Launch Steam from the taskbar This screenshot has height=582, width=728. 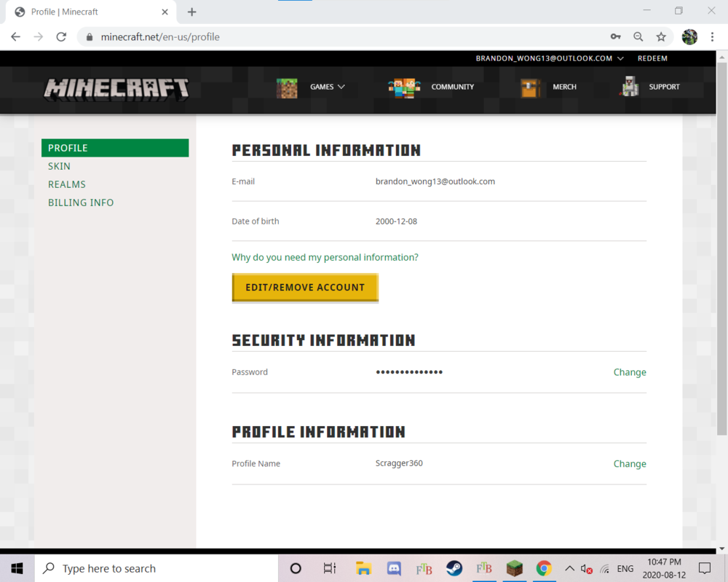454,568
